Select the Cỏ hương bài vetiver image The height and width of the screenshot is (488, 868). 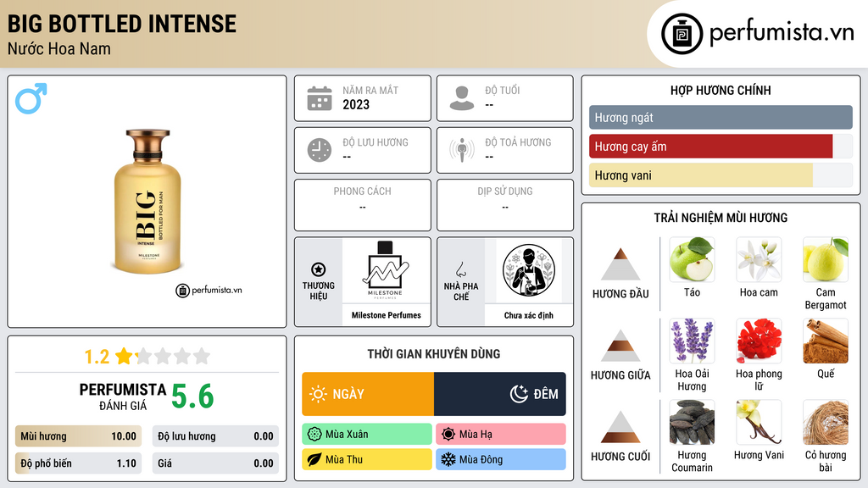point(826,422)
